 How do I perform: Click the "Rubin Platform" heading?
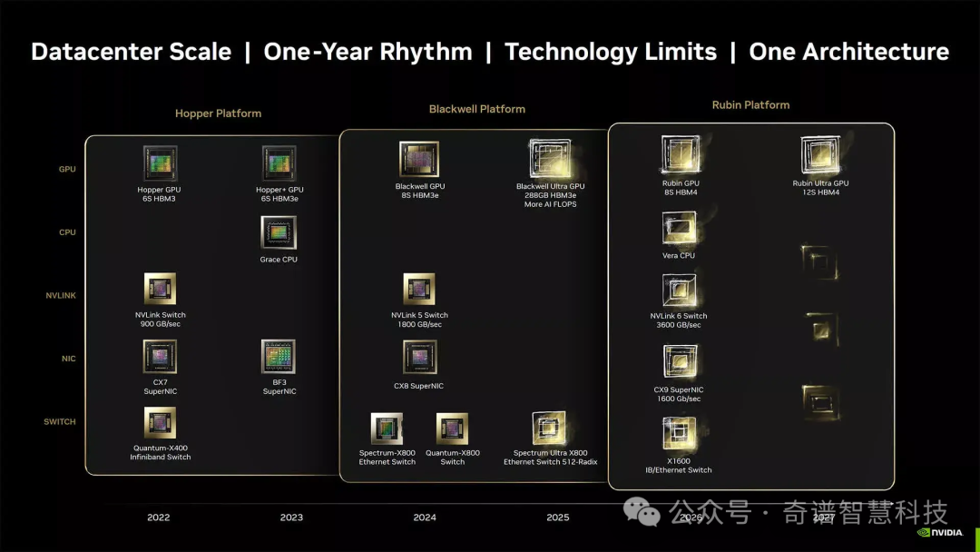click(750, 105)
